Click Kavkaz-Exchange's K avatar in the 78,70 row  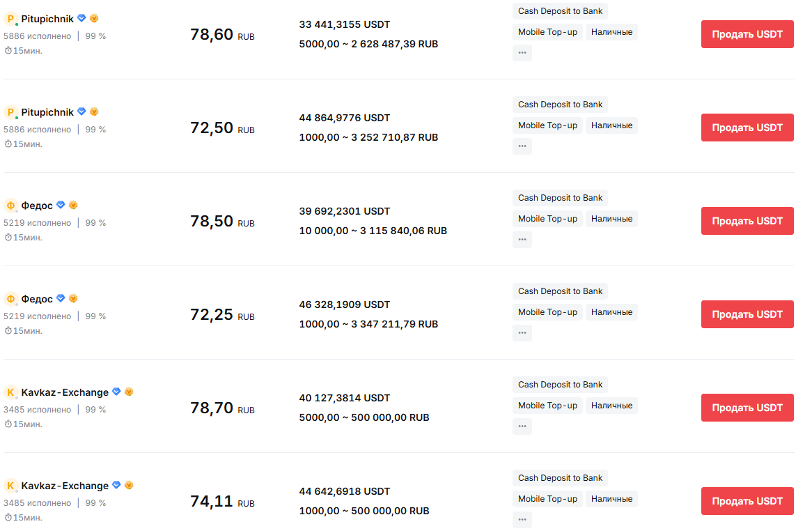coord(10,392)
